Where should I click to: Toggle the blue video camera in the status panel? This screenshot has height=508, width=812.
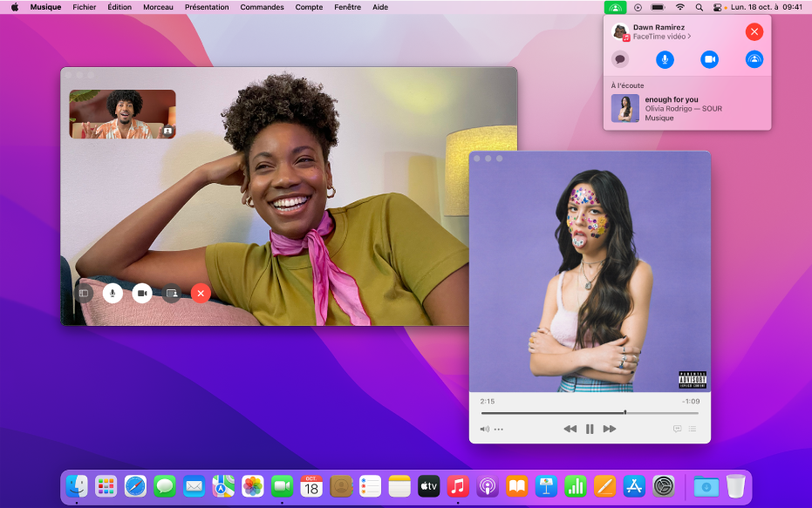[x=709, y=59]
